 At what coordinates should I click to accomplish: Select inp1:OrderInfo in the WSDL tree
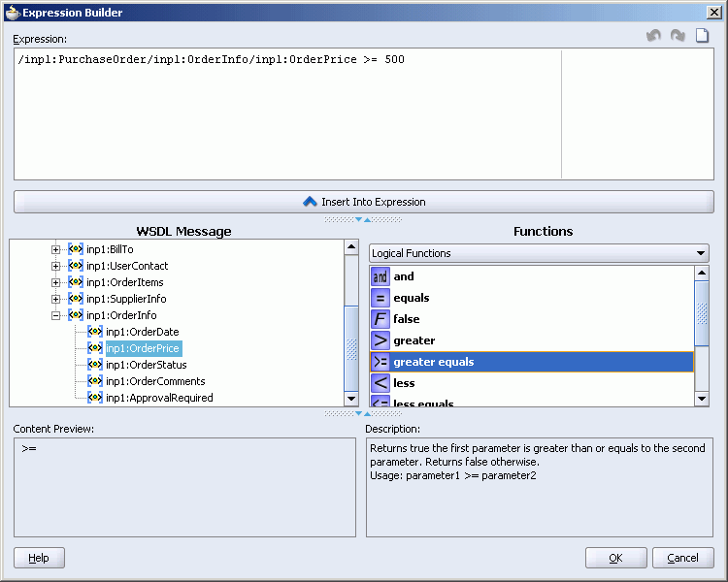click(121, 315)
